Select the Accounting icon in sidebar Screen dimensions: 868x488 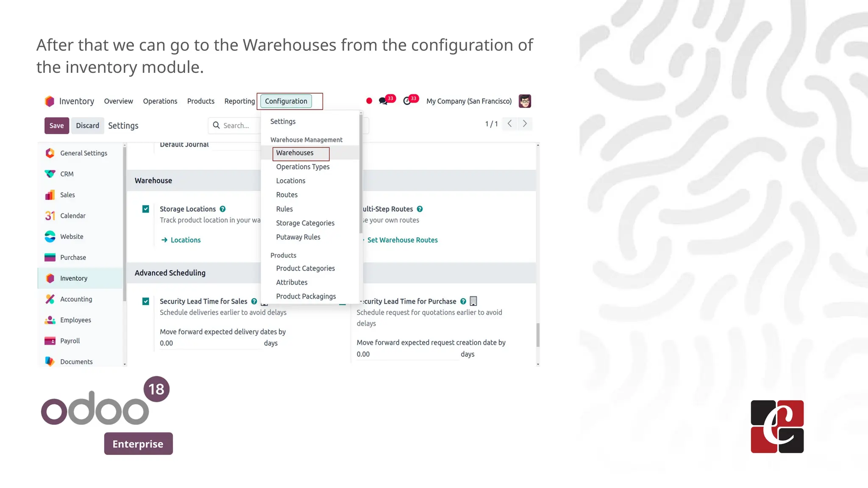(50, 299)
